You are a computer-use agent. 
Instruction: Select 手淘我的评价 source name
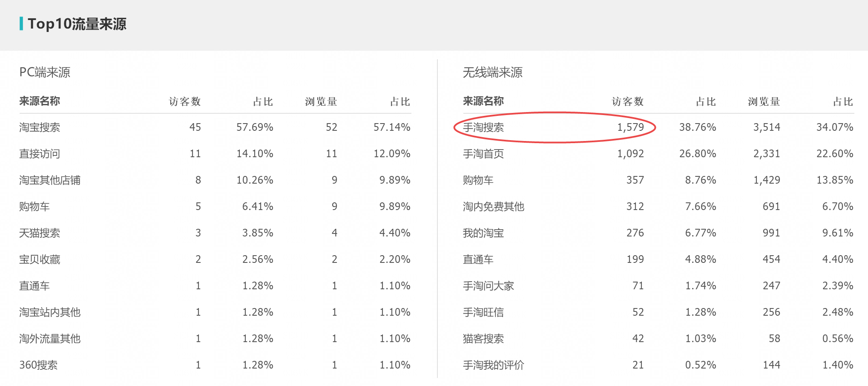pyautogui.click(x=493, y=365)
